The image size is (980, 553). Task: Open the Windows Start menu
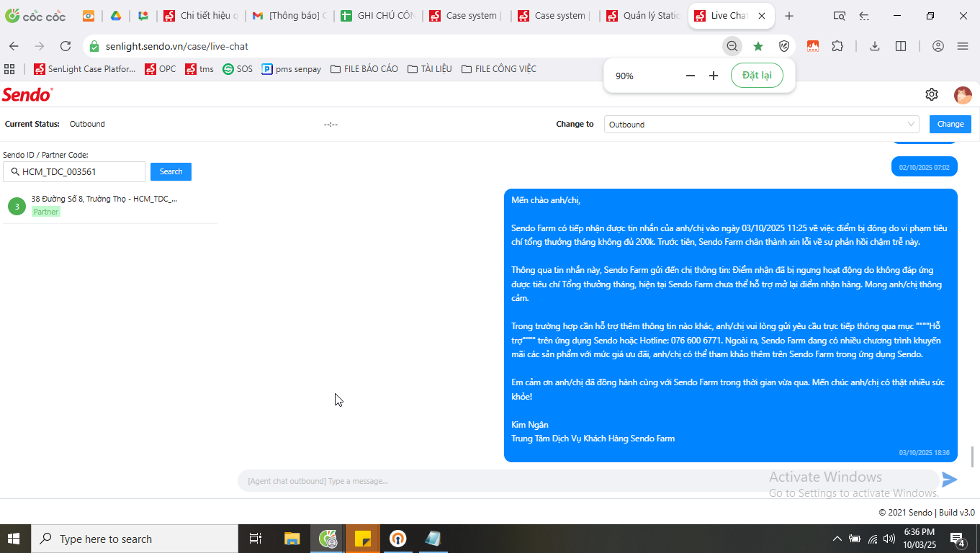coord(14,539)
